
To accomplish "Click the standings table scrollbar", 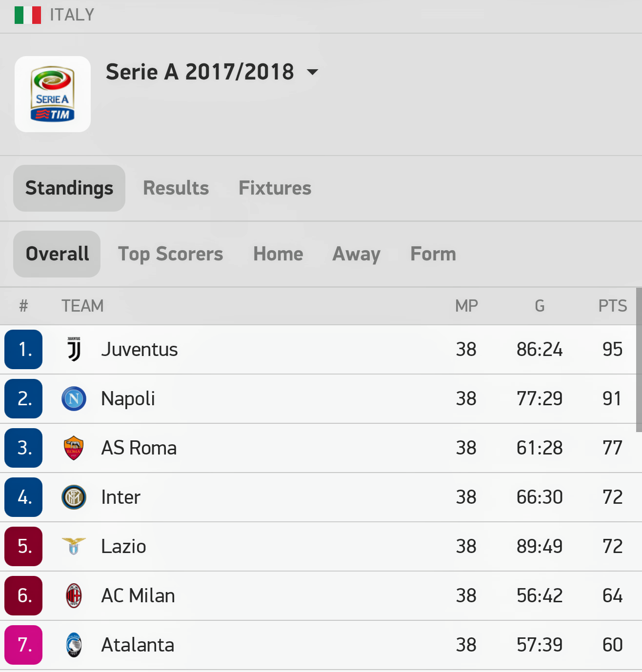I will click(x=639, y=360).
